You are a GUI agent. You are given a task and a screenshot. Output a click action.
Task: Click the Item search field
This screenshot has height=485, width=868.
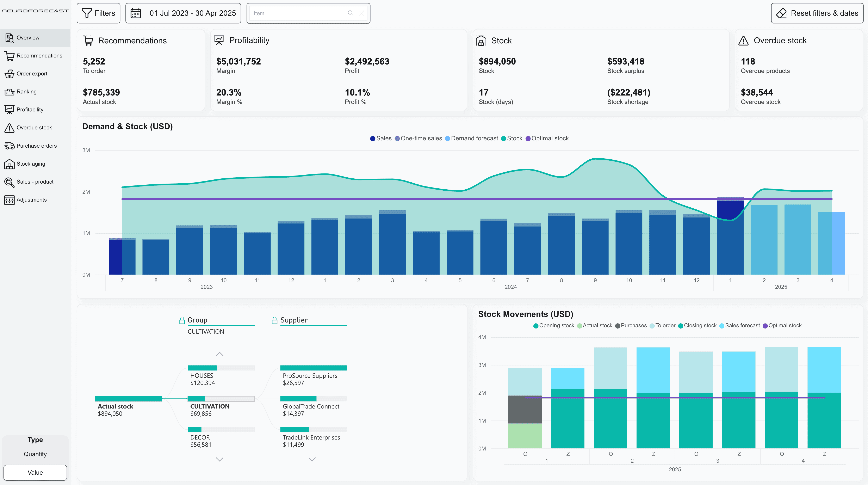[x=300, y=13]
